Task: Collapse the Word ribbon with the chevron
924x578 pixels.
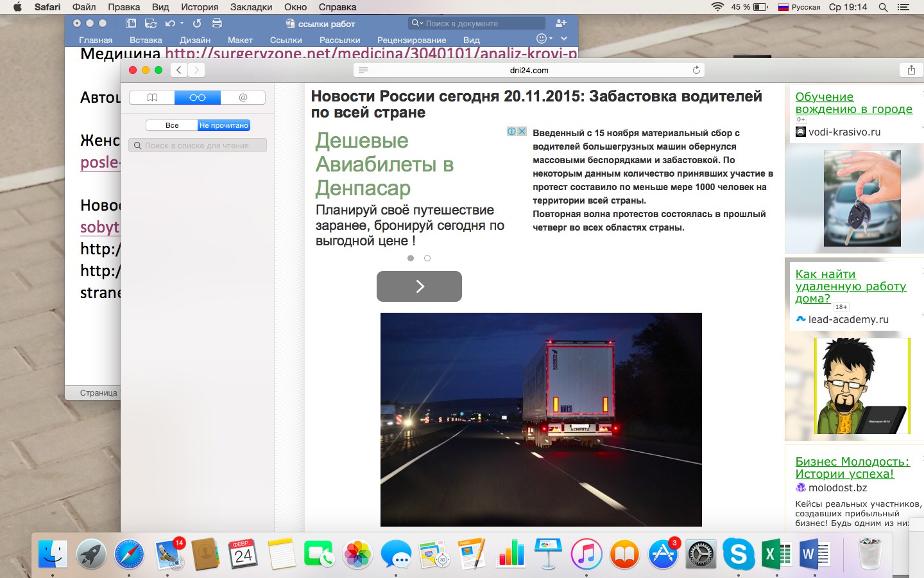Action: (x=564, y=39)
